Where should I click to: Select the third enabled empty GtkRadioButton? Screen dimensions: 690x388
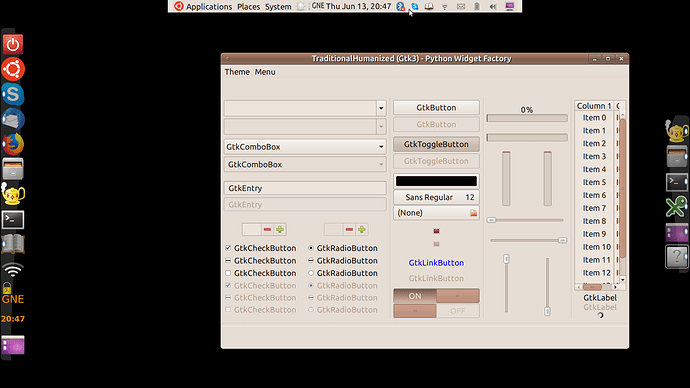click(311, 273)
